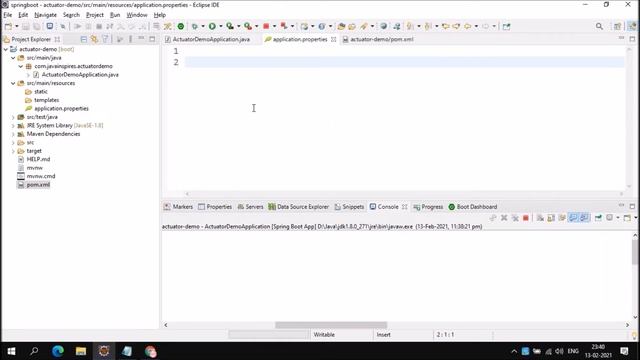Collapse the src/main/resources folder
The image size is (640, 360).
click(x=13, y=83)
